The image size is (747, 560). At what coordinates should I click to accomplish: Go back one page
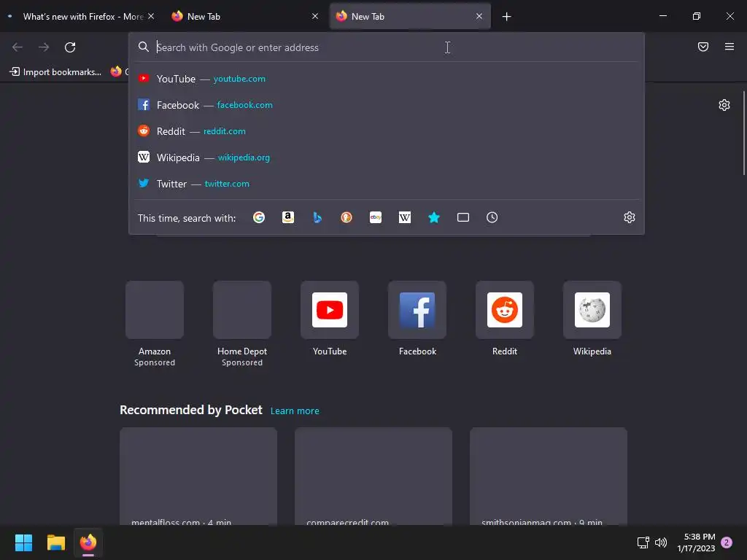[x=18, y=47]
